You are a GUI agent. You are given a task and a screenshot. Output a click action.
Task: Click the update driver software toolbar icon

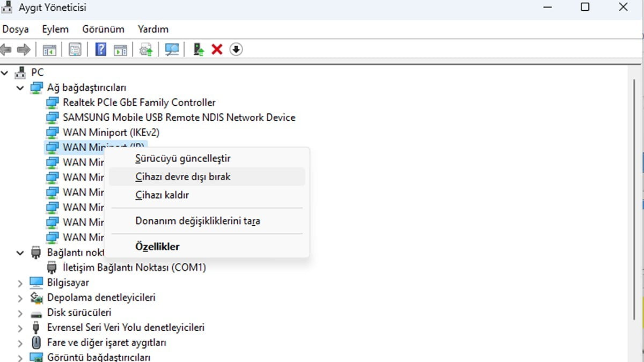coord(145,50)
